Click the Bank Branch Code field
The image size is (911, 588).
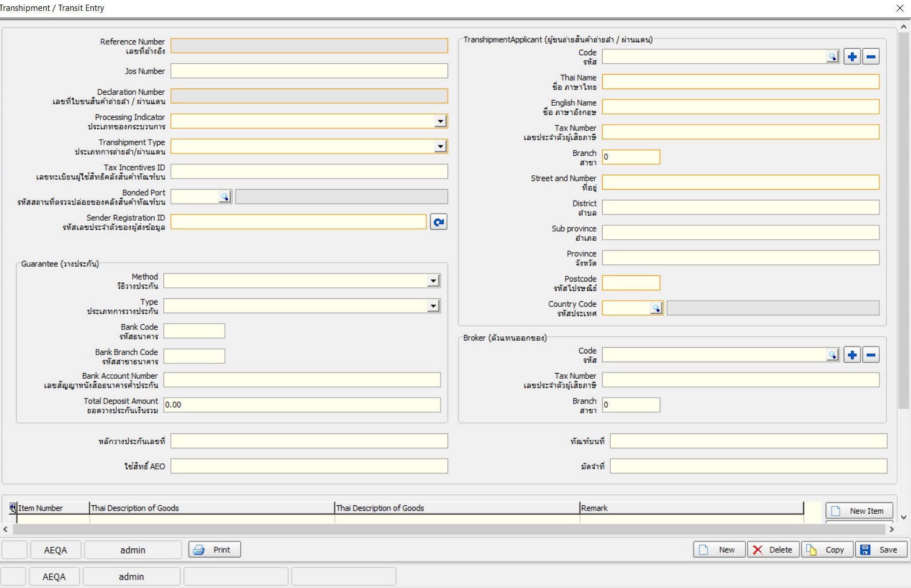pos(194,356)
